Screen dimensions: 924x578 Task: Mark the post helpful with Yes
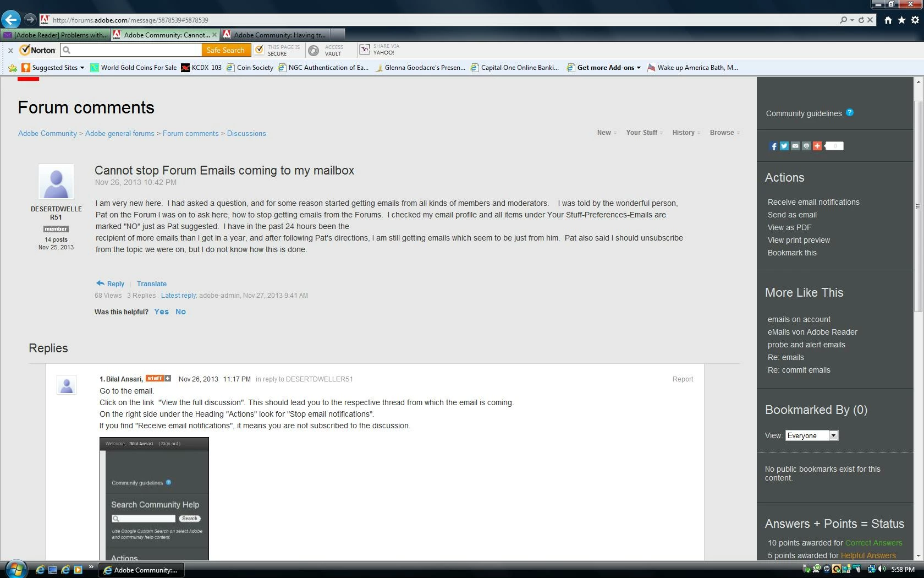click(x=161, y=312)
